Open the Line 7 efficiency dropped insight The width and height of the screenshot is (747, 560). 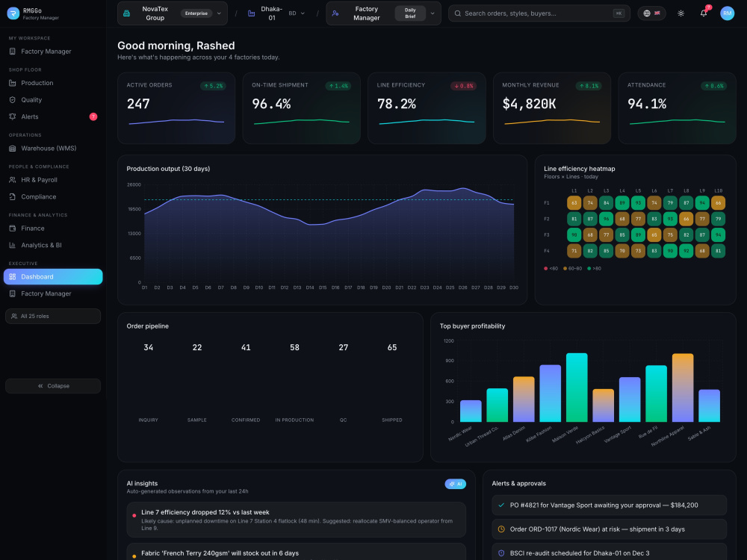(x=297, y=520)
